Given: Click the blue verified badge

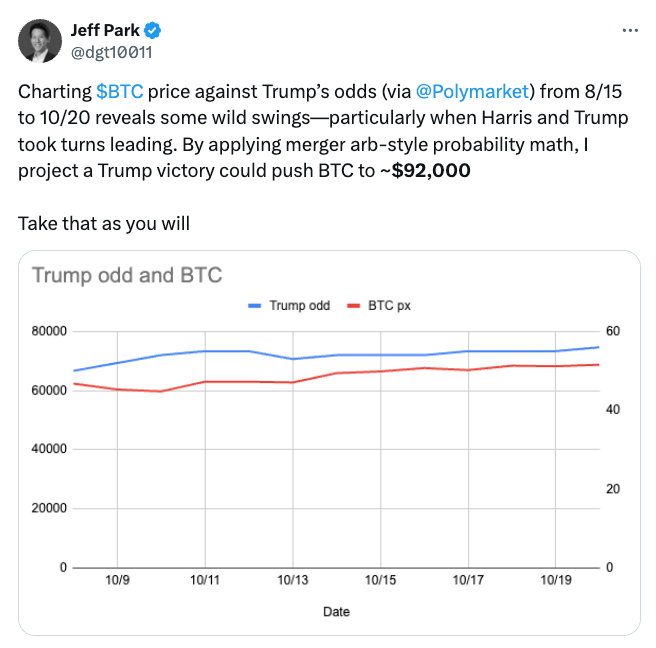Looking at the screenshot, I should pos(151,30).
